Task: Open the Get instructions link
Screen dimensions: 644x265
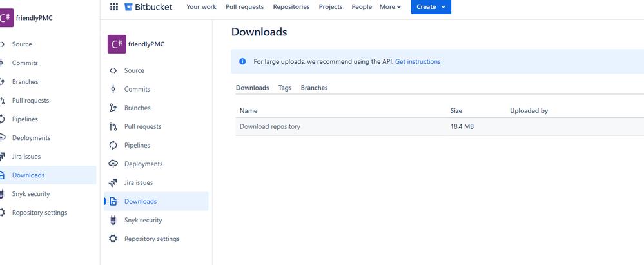Action: pyautogui.click(x=418, y=62)
